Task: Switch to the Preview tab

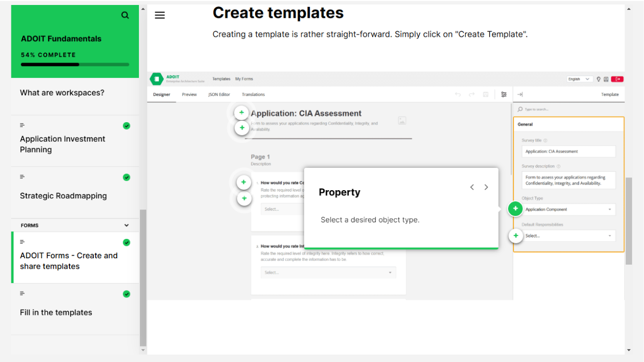Action: (189, 94)
